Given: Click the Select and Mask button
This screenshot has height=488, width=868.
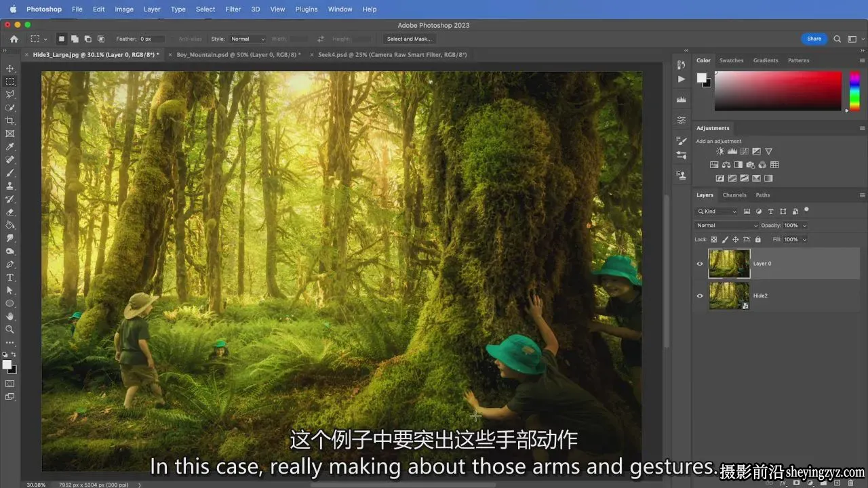Looking at the screenshot, I should 409,39.
